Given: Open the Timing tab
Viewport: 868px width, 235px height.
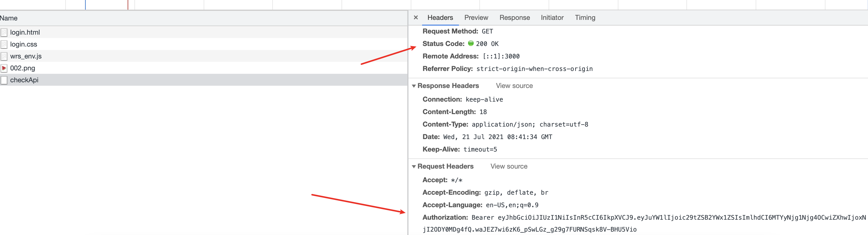Looking at the screenshot, I should 585,18.
